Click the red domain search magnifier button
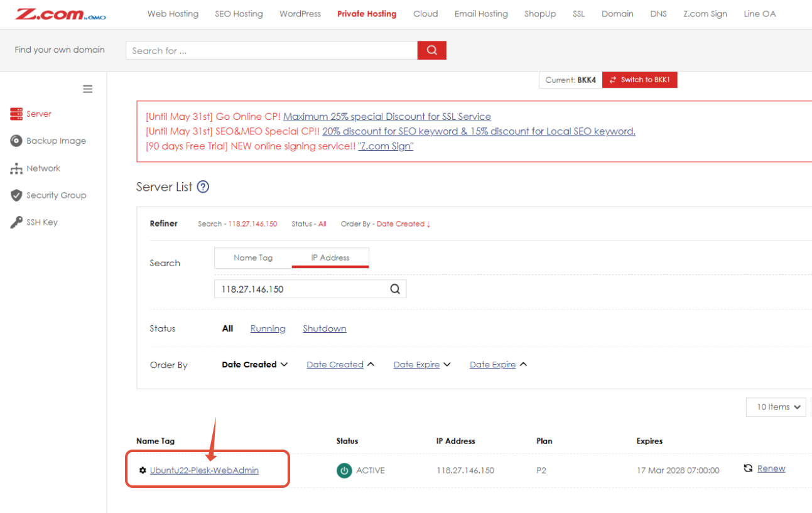 pyautogui.click(x=431, y=50)
